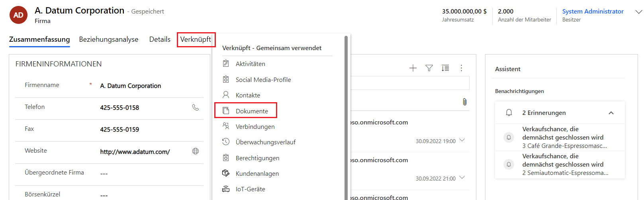Click the timeline search input box
Viewport: 644px width, 200px height.
tap(409, 83)
